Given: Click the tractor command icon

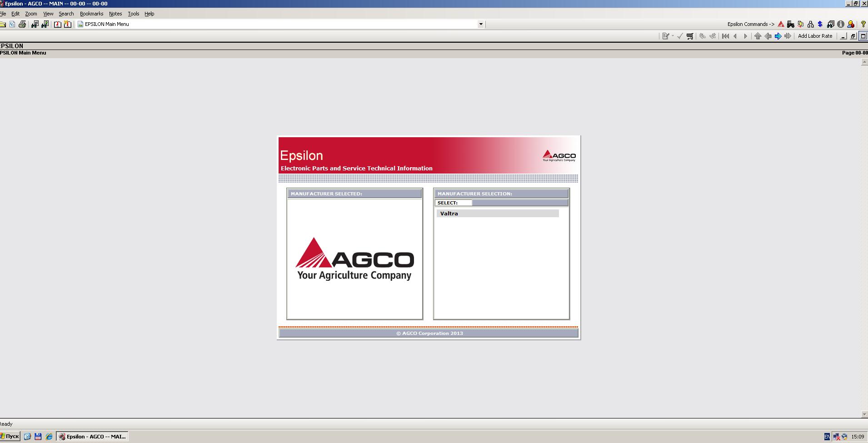Looking at the screenshot, I should click(x=791, y=24).
